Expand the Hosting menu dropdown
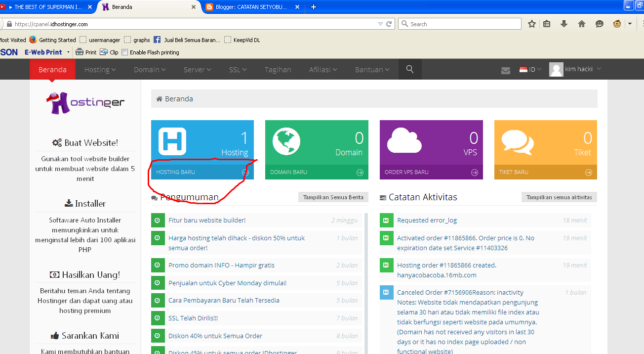Image resolution: width=644 pixels, height=354 pixels. (100, 70)
